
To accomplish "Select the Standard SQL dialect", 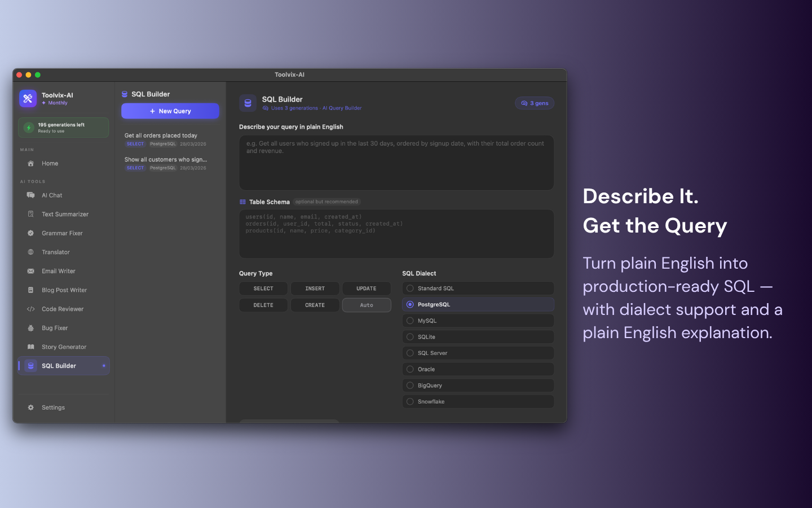I will [478, 288].
